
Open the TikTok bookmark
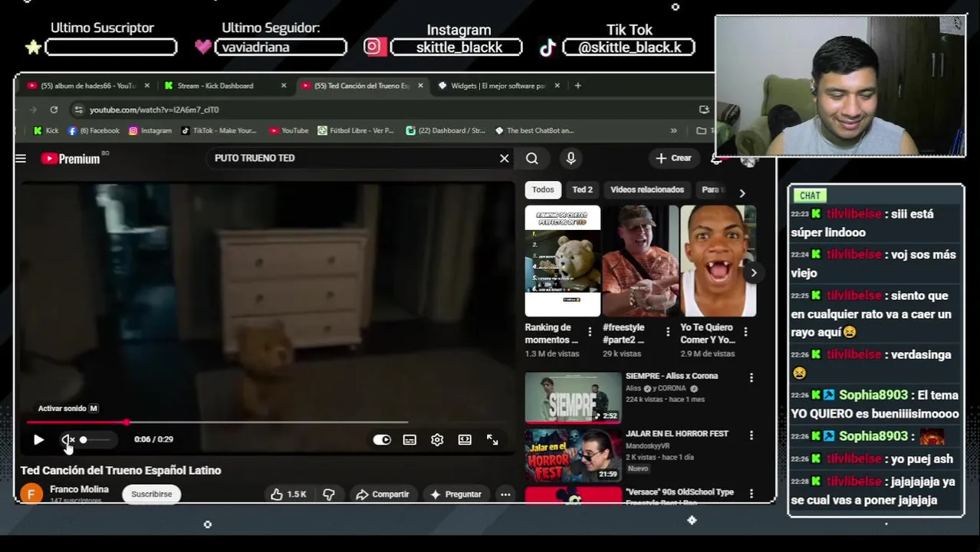pos(219,130)
